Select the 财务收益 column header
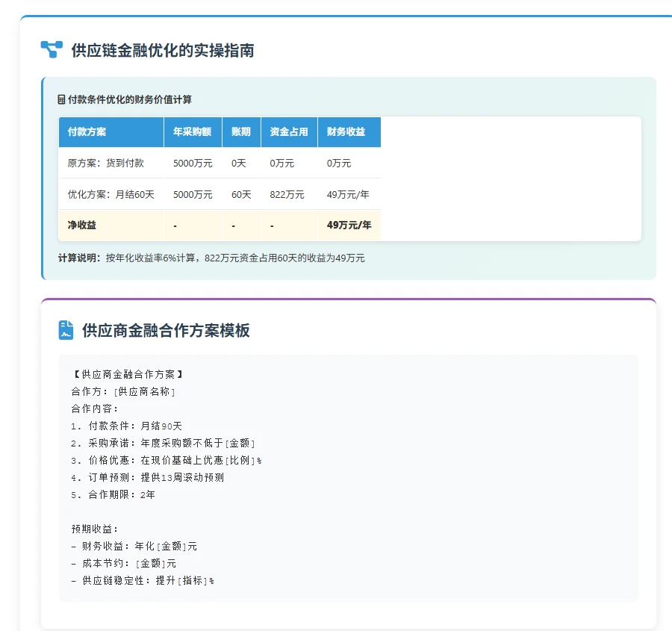Screen dimensions: 672x631 pyautogui.click(x=349, y=132)
